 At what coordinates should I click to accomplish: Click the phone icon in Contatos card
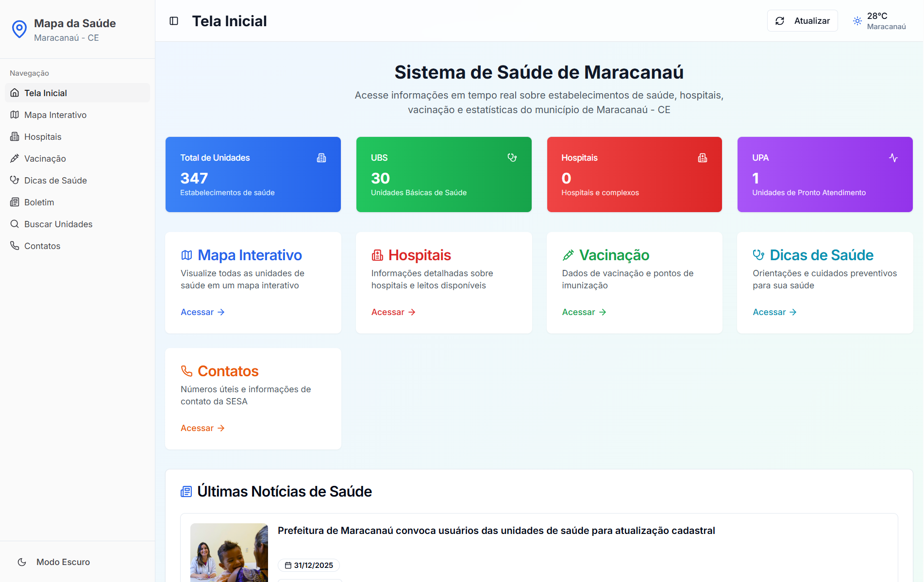click(x=186, y=371)
